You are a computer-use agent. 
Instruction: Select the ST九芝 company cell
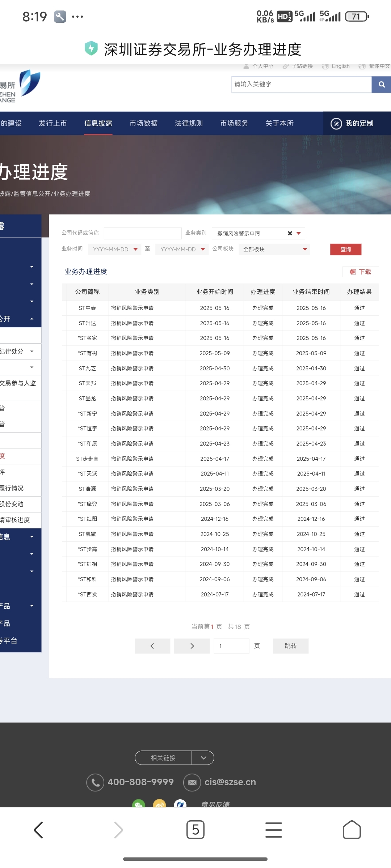tap(87, 369)
